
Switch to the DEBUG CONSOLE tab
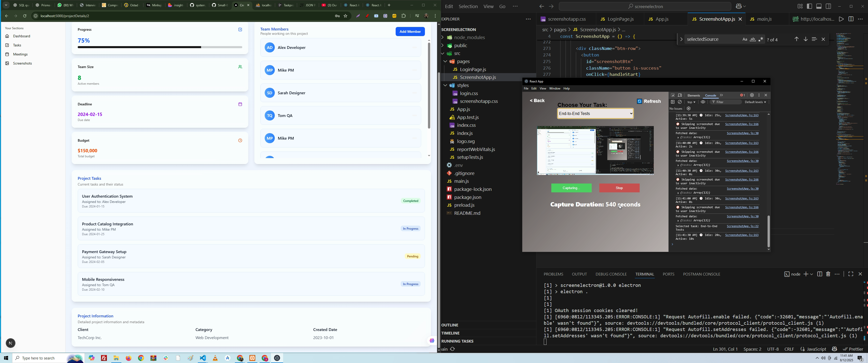[611, 274]
